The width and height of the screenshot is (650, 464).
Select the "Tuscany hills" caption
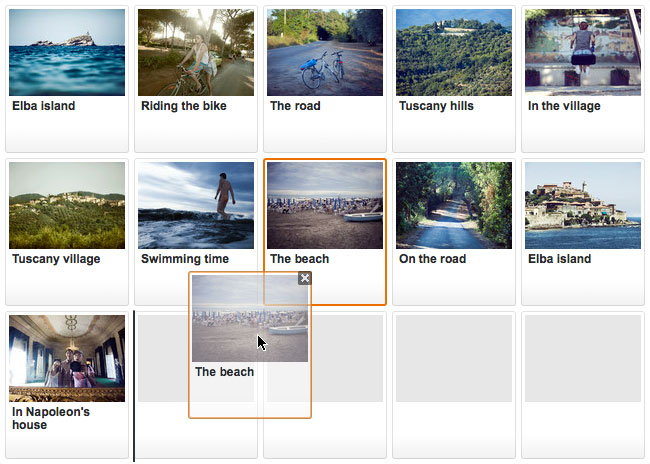click(436, 106)
